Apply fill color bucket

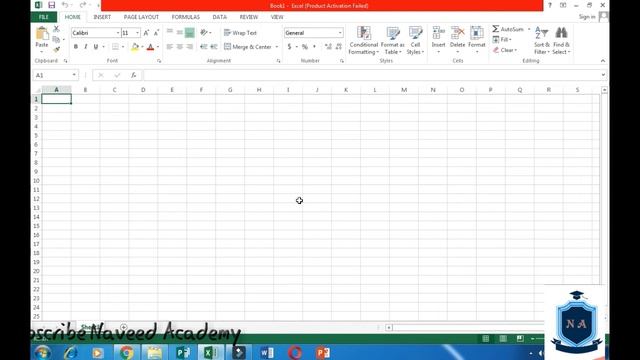[x=135, y=47]
